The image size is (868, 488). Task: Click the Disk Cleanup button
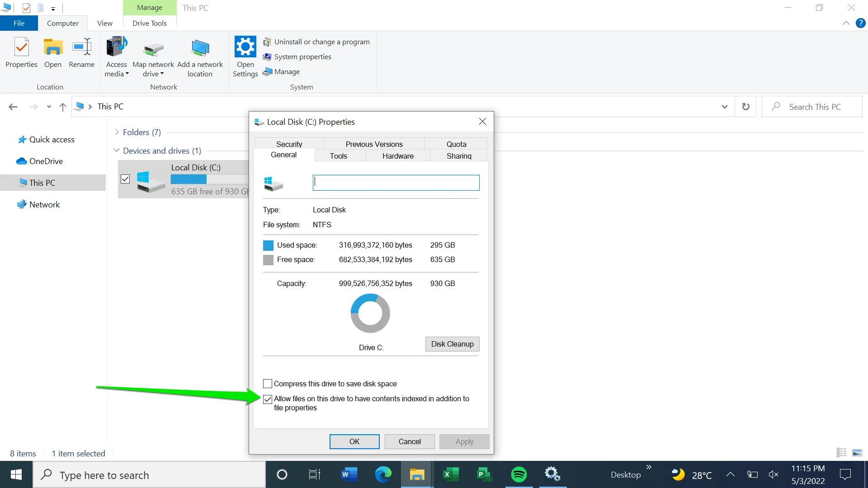coord(452,344)
